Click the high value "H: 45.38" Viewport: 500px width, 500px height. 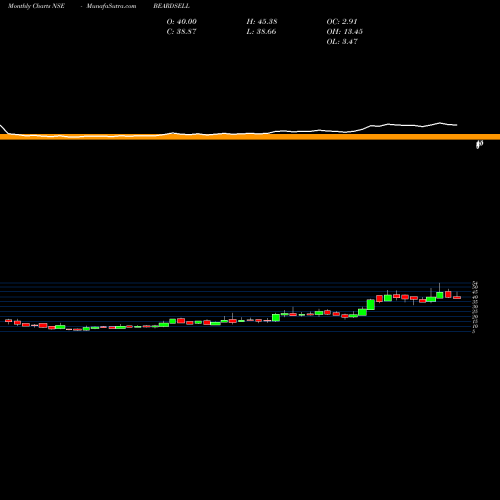point(262,22)
